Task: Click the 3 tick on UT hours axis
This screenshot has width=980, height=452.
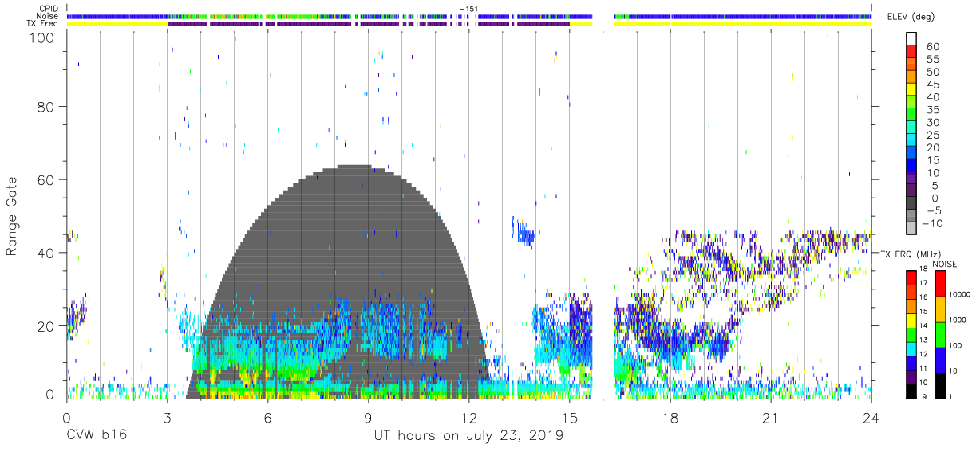Action: (x=167, y=418)
